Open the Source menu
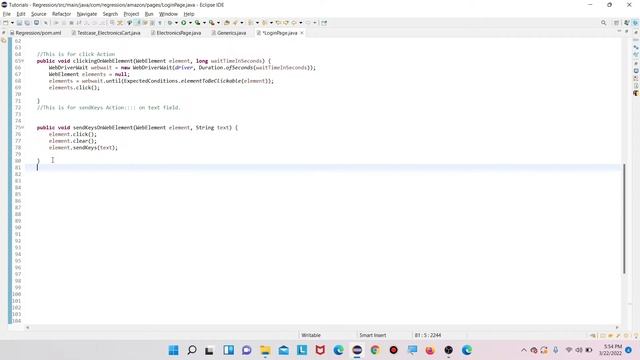This screenshot has width=640, height=360. click(x=39, y=14)
